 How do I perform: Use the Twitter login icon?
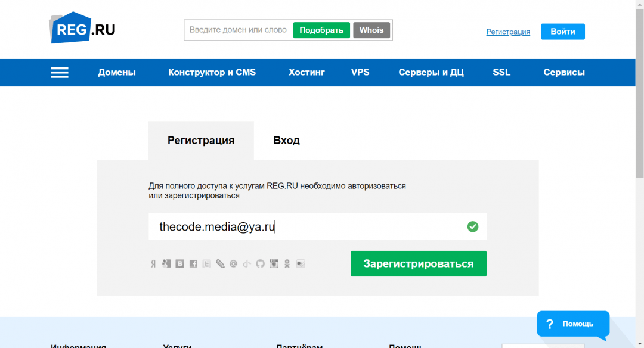pos(206,264)
